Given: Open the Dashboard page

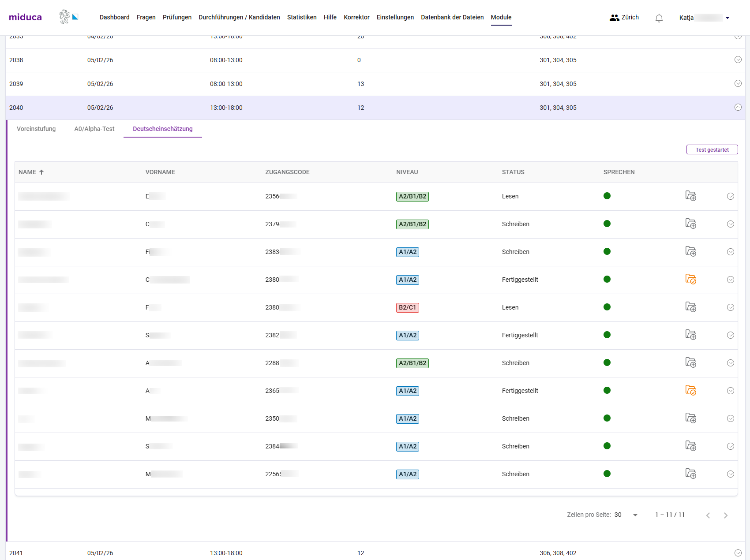Looking at the screenshot, I should (x=114, y=17).
